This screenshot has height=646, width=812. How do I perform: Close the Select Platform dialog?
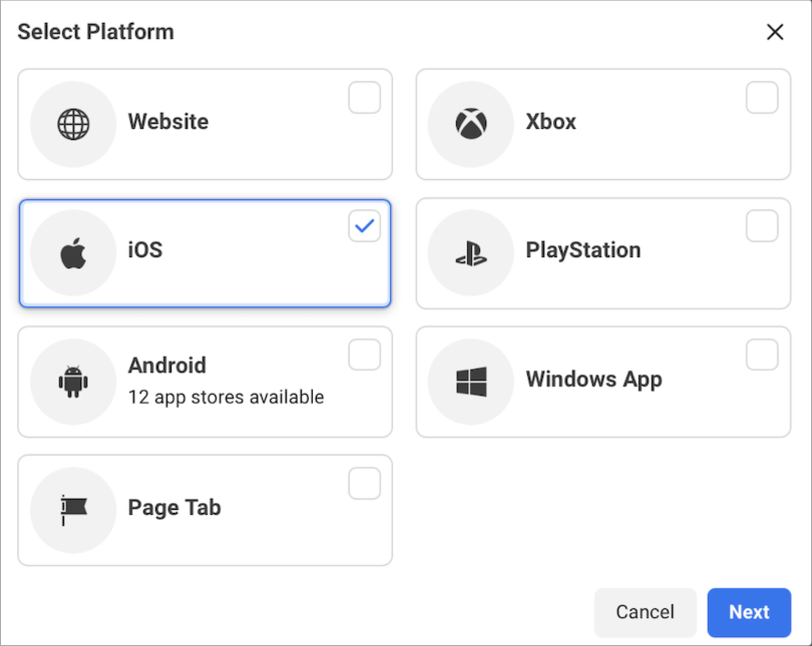tap(775, 32)
